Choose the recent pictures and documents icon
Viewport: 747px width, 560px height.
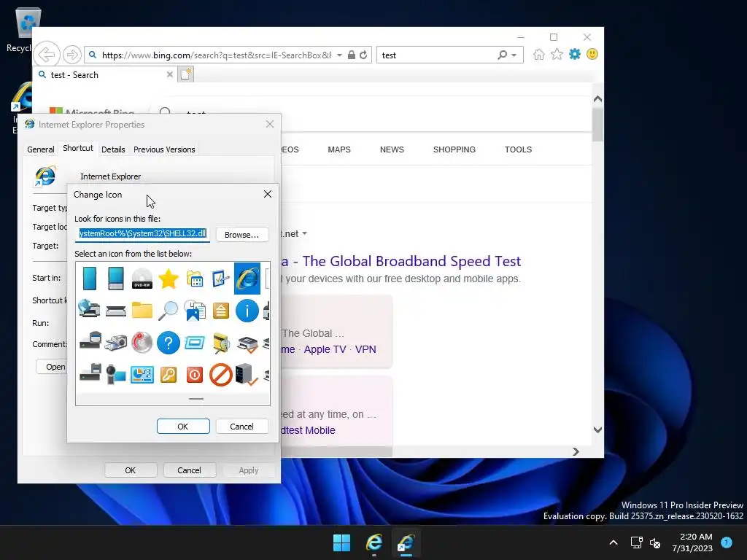click(195, 311)
